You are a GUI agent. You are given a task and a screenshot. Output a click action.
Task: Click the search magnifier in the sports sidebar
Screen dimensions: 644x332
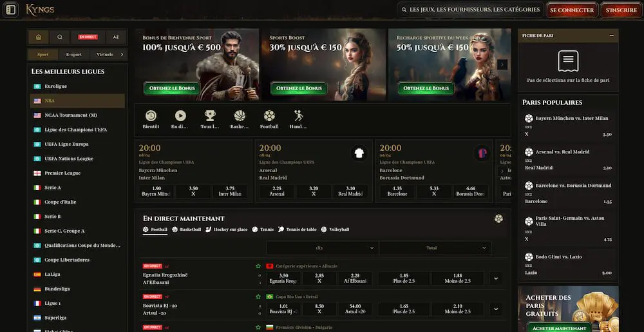60,37
